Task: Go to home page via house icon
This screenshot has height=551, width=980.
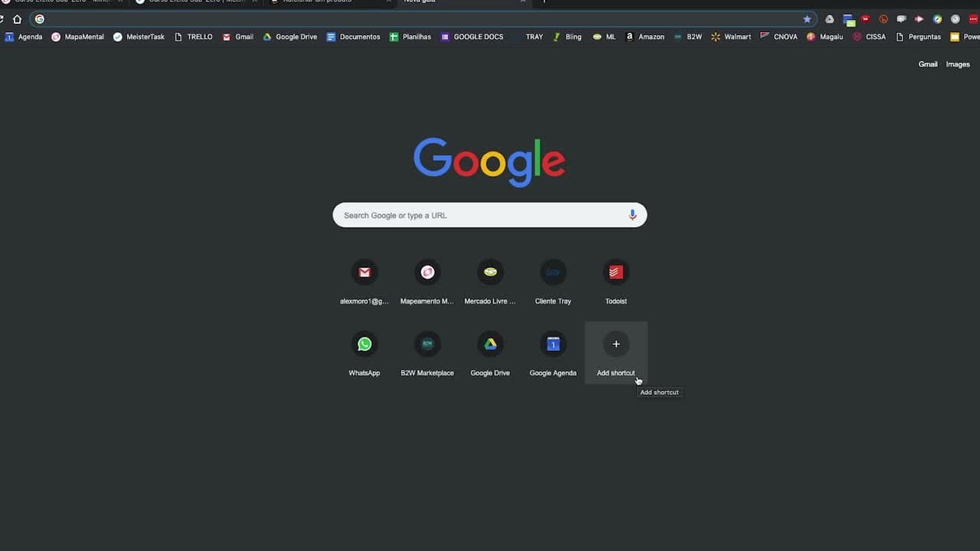Action: [17, 19]
